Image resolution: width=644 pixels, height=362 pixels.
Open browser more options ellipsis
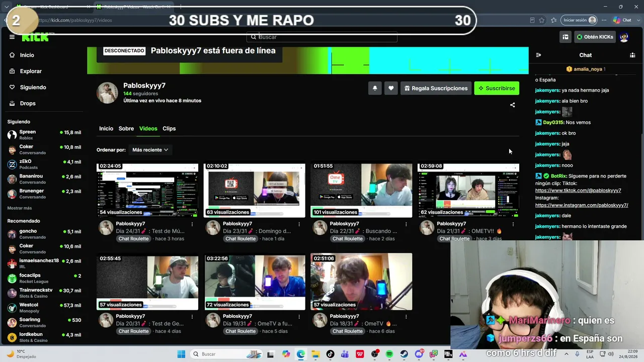click(604, 20)
